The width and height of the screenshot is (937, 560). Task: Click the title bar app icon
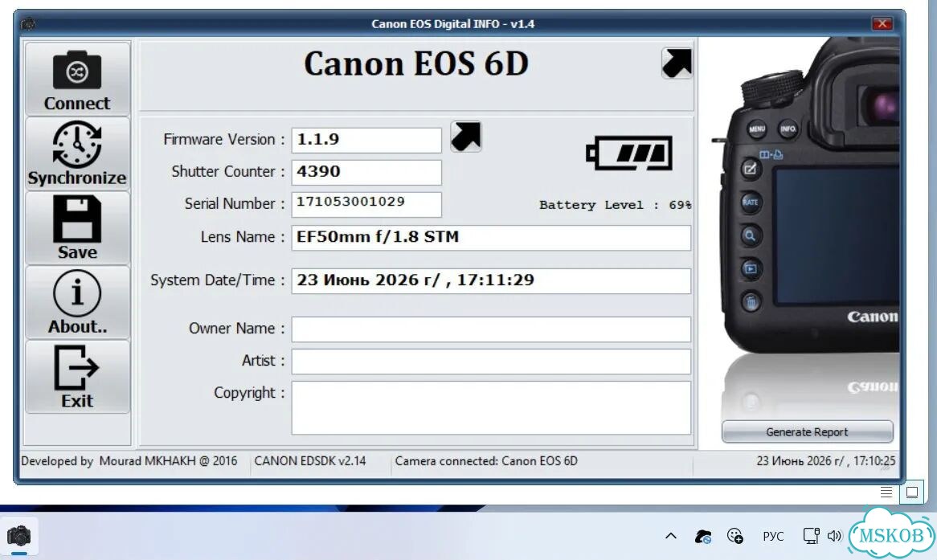click(x=28, y=24)
